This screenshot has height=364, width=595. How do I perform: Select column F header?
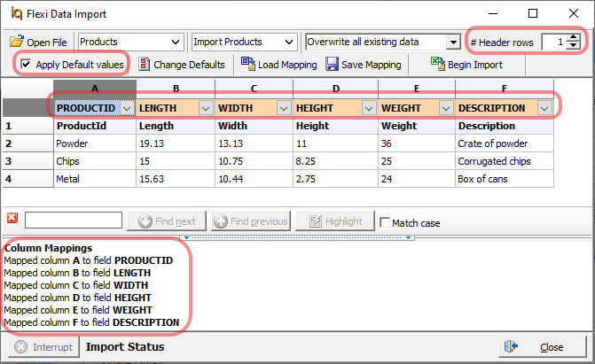[x=505, y=89]
